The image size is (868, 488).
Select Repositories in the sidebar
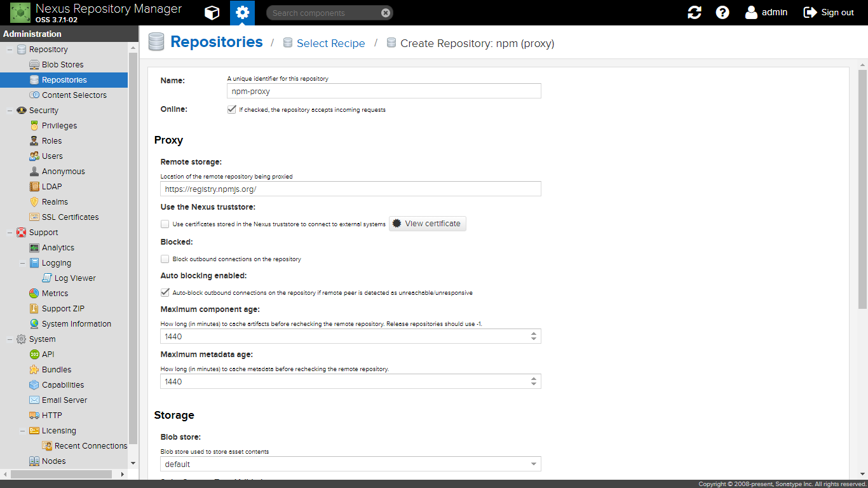[x=64, y=80]
